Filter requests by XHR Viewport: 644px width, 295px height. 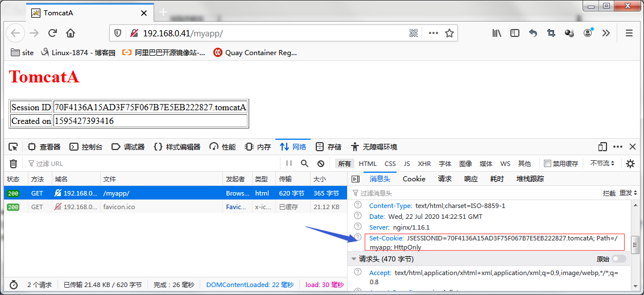[424, 164]
